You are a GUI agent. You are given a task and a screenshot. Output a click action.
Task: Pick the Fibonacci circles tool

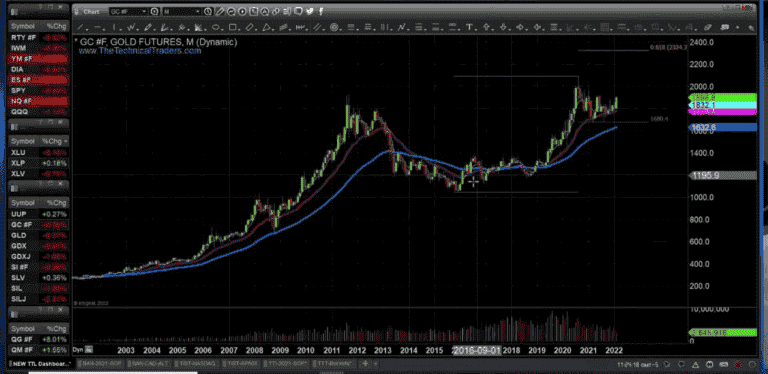334,27
